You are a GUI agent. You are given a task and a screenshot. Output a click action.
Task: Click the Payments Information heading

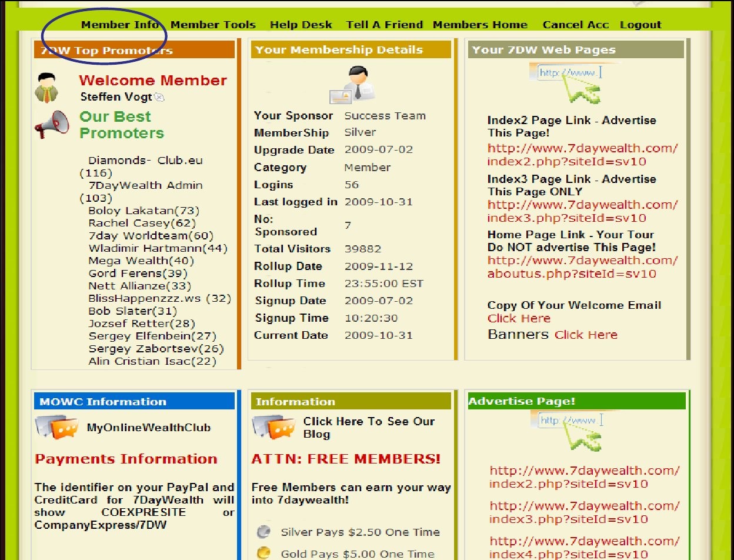[126, 459]
